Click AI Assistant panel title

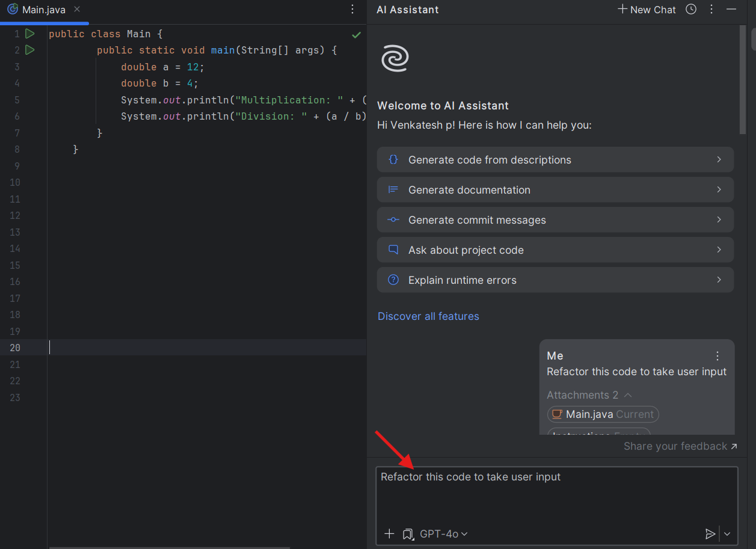(x=408, y=10)
